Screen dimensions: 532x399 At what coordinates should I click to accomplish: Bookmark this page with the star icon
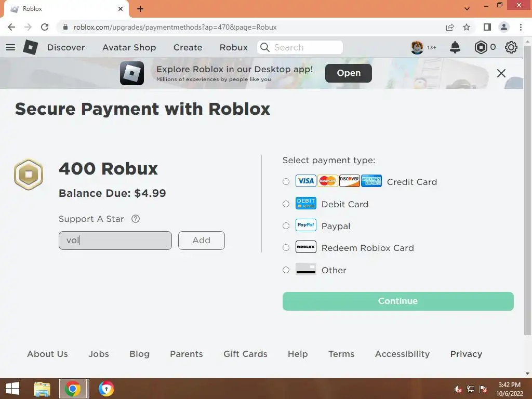[x=467, y=27]
